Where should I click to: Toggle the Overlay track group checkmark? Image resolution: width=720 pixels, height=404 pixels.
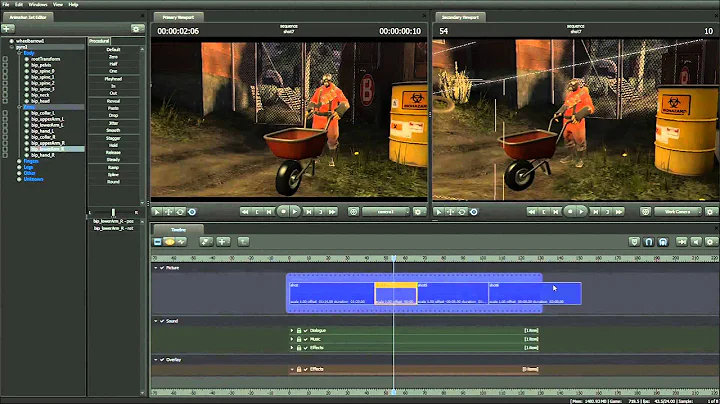[x=162, y=359]
